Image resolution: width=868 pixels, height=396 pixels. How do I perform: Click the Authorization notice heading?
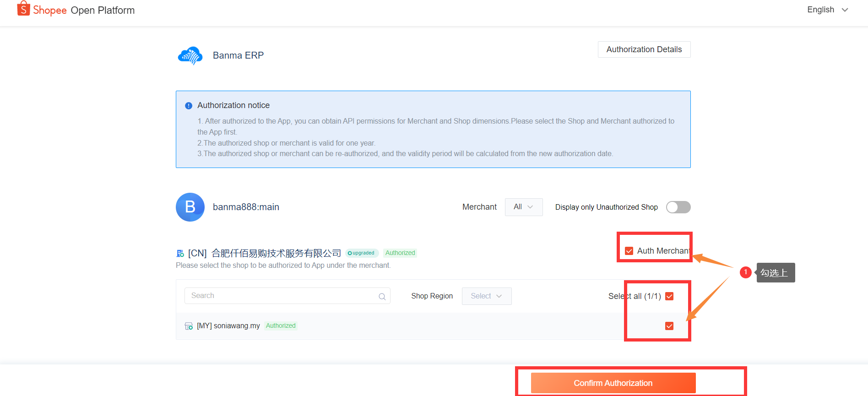tap(233, 105)
